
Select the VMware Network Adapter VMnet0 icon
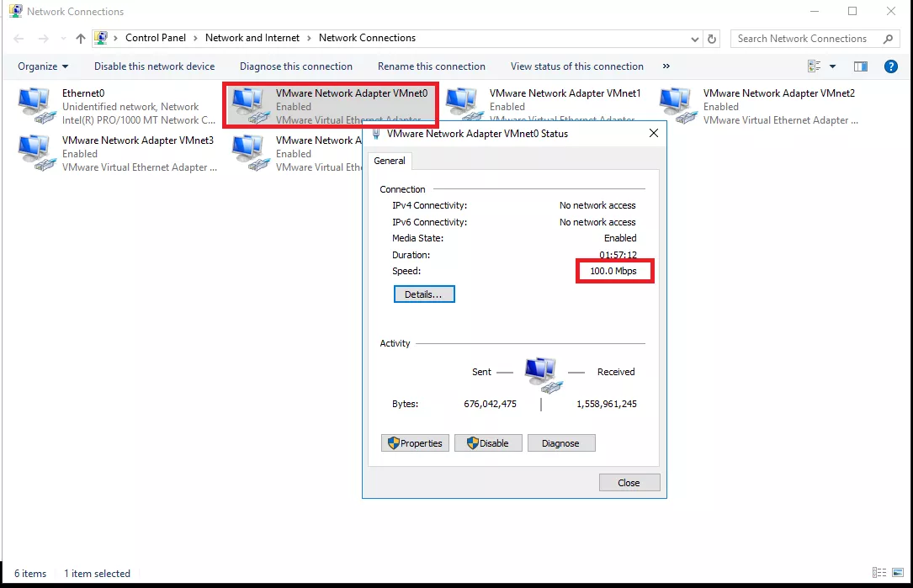[x=251, y=106]
